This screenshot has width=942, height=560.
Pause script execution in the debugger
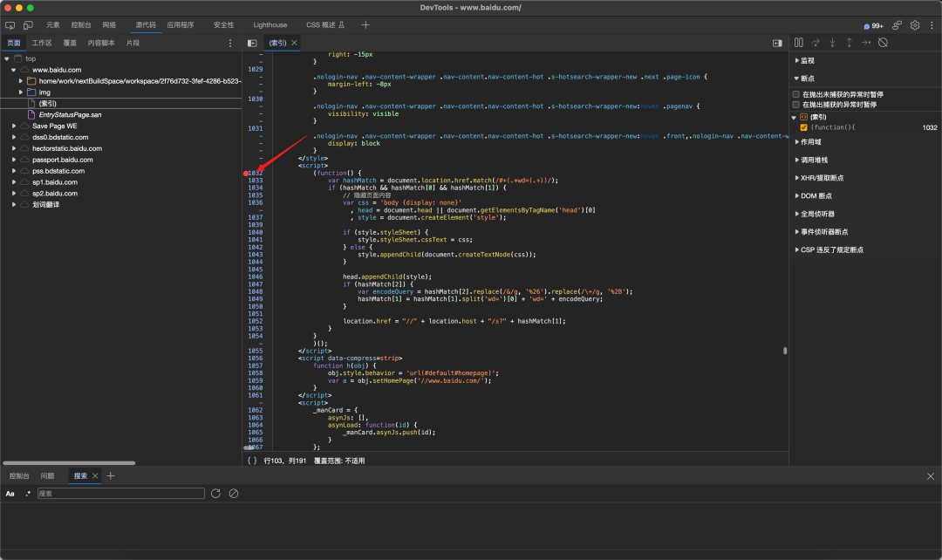coord(798,42)
